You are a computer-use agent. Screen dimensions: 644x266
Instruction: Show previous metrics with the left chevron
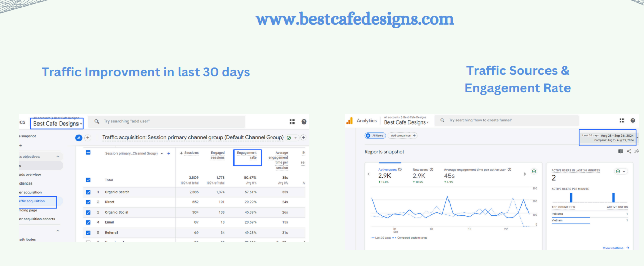point(369,174)
